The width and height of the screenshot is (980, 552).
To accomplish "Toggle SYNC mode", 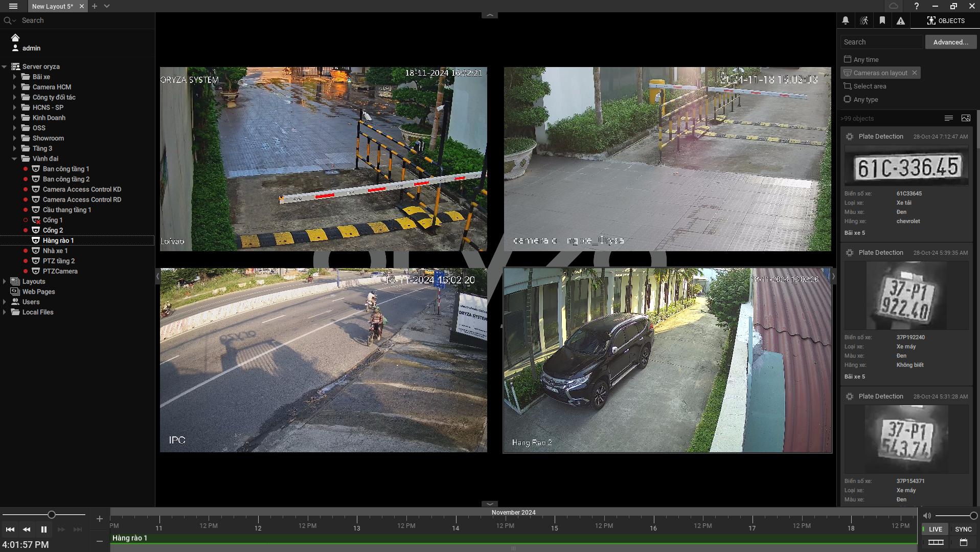I will (964, 529).
